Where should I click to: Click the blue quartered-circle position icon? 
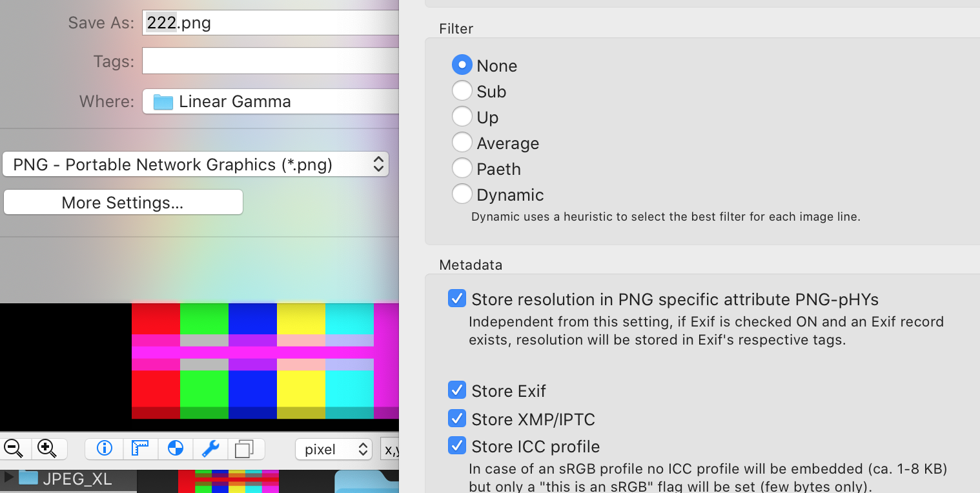175,448
